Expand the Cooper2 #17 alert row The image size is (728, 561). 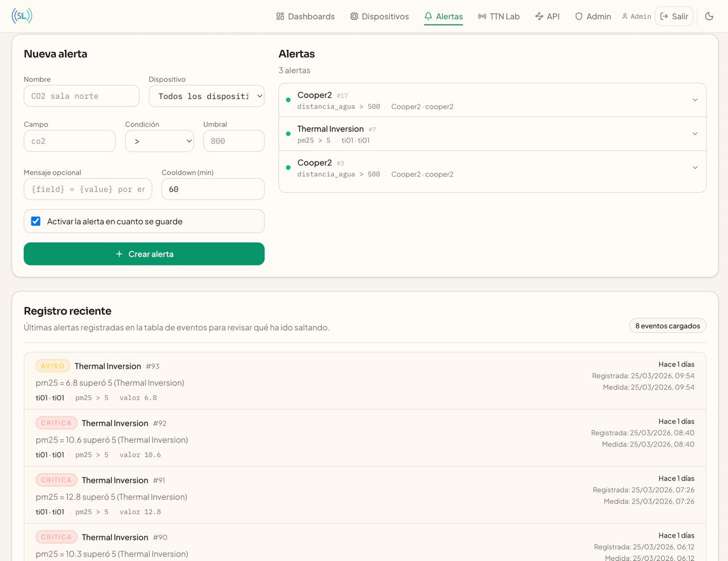coord(694,100)
